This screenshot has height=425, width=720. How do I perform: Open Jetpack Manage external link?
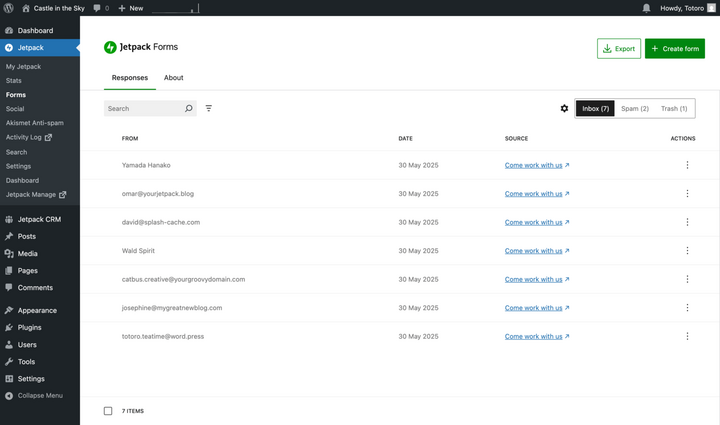tap(36, 195)
